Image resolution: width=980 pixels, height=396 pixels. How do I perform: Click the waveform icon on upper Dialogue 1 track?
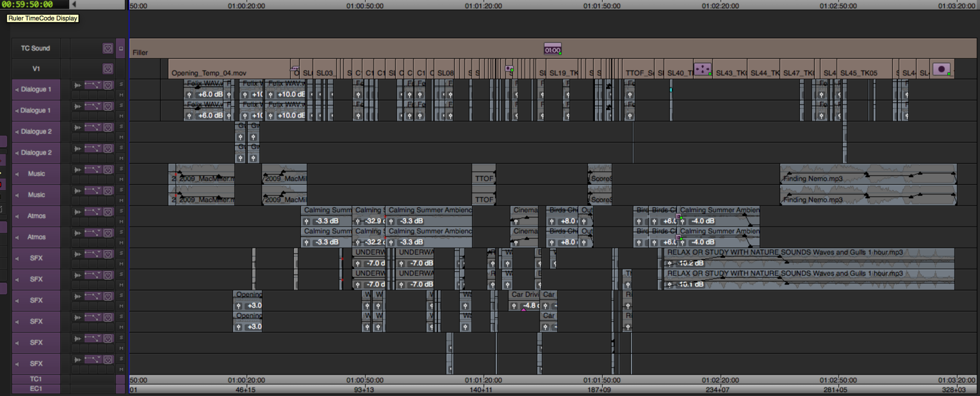[77, 85]
